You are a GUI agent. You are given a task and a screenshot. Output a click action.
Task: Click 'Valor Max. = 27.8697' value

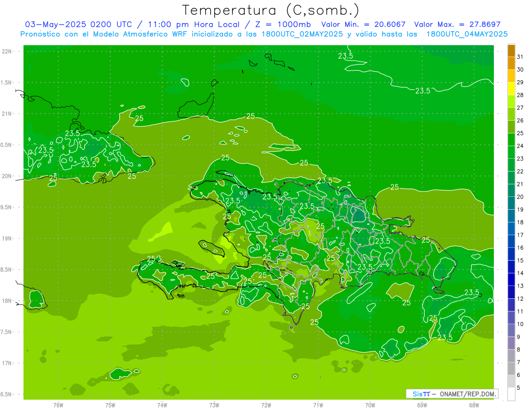click(458, 24)
